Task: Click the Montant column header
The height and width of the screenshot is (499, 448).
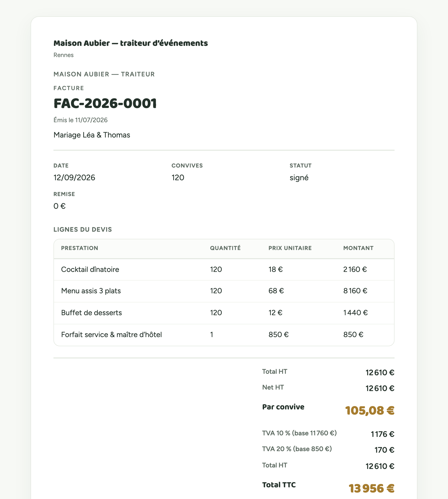Action: [358, 248]
